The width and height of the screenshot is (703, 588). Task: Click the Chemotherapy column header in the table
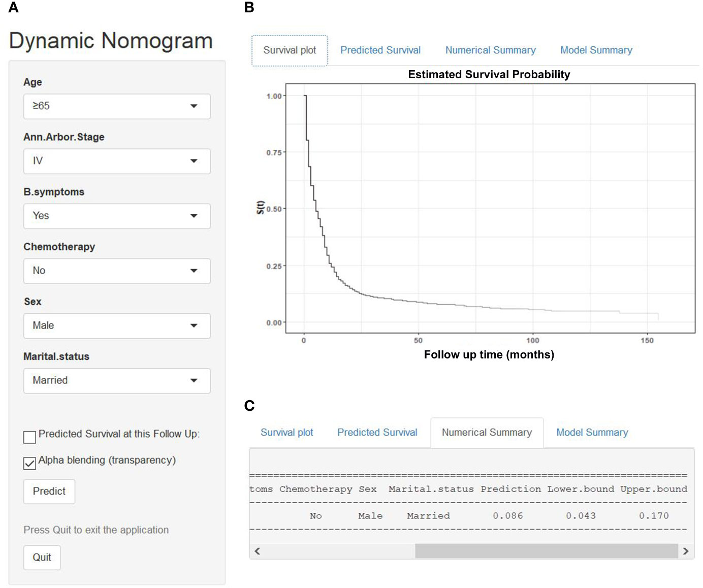click(316, 489)
